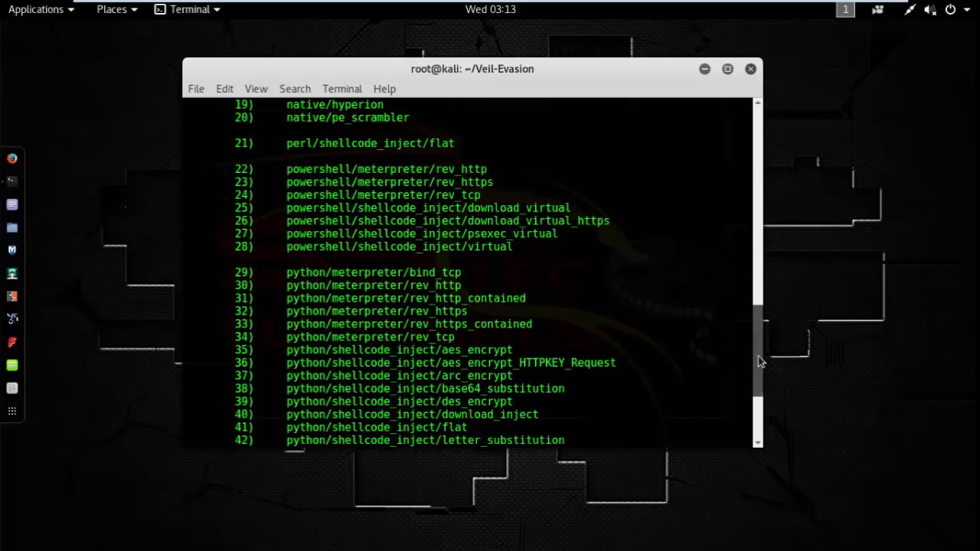Open the green Leafpad editor icon
This screenshot has width=980, height=551.
[x=12, y=365]
